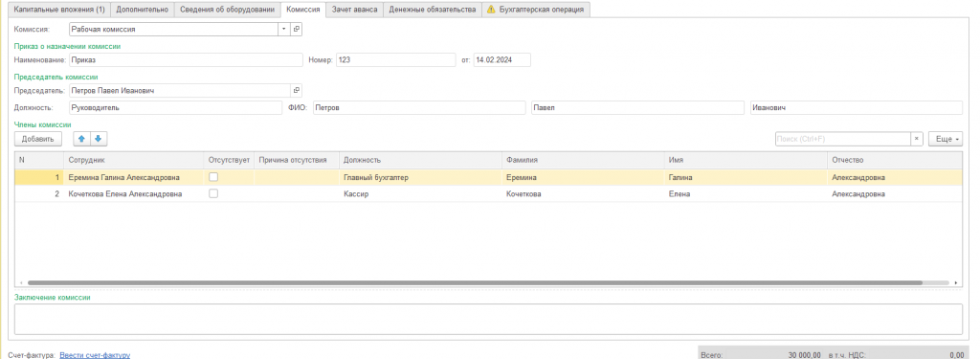Select the Комиссия tab
Screen dimensions: 980x359
(x=303, y=10)
